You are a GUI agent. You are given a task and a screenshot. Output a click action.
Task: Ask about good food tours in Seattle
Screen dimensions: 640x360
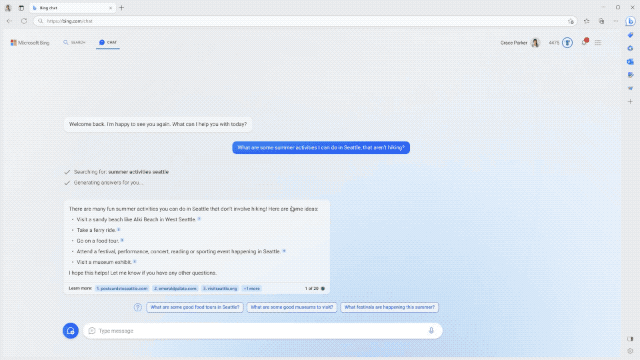[x=195, y=307]
